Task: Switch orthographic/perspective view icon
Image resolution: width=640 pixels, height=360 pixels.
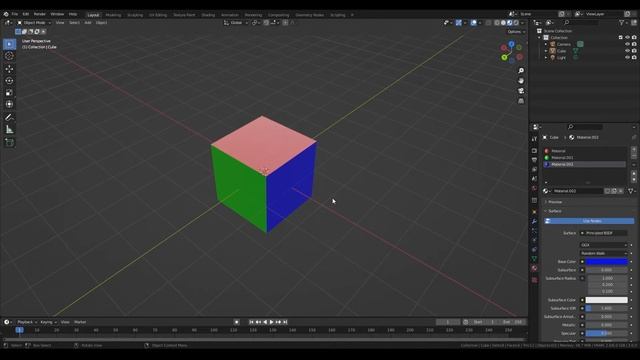Action: point(521,100)
